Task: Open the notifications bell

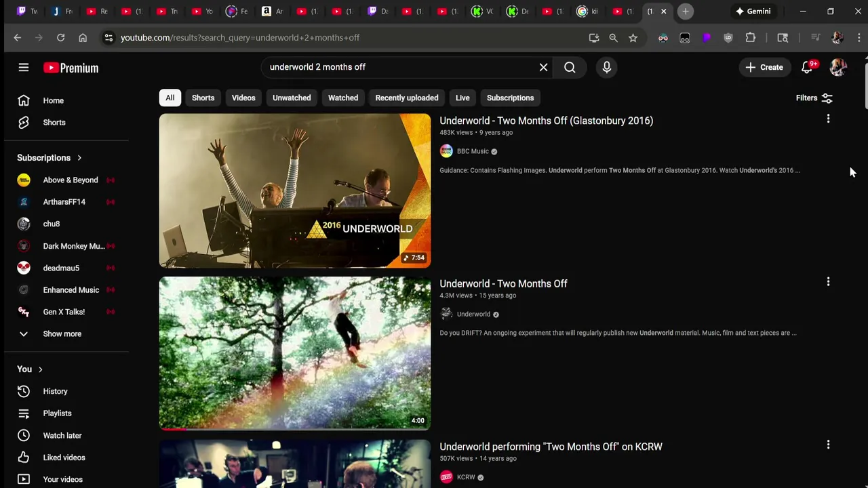Action: coord(807,67)
